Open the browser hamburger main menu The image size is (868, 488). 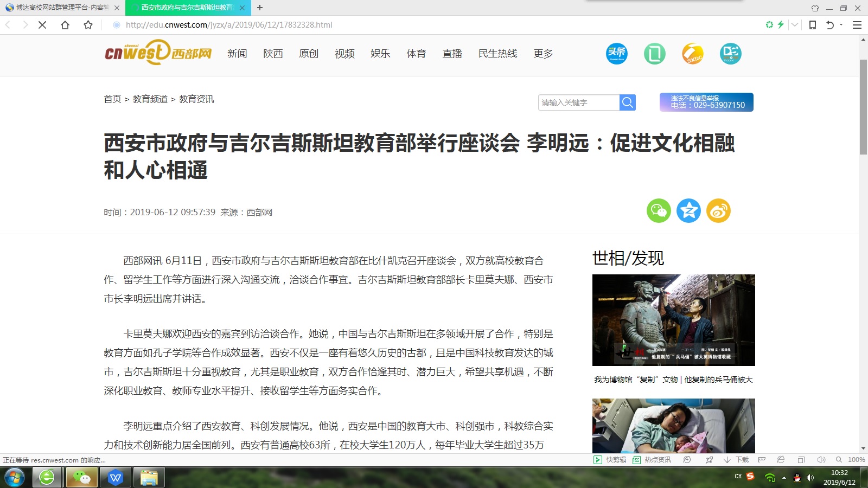tap(857, 25)
